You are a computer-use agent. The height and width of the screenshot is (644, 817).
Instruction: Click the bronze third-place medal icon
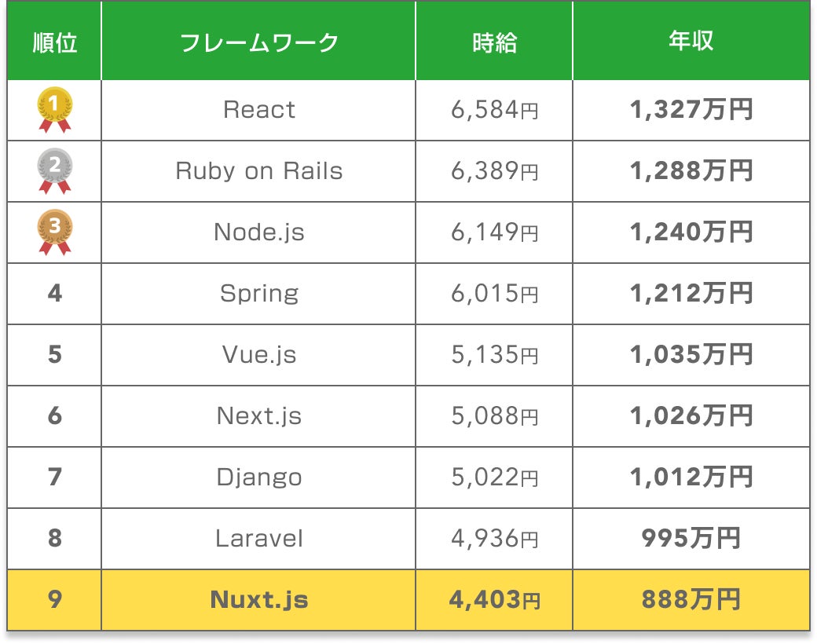(54, 232)
